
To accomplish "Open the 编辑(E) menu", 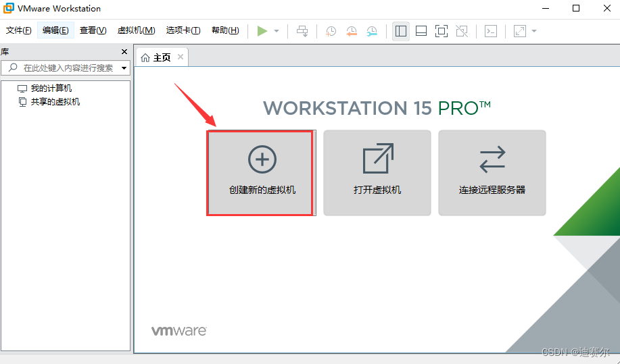I will pyautogui.click(x=55, y=30).
